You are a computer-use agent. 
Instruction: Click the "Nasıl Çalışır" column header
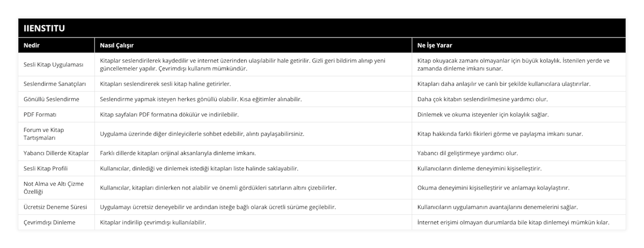tap(117, 45)
